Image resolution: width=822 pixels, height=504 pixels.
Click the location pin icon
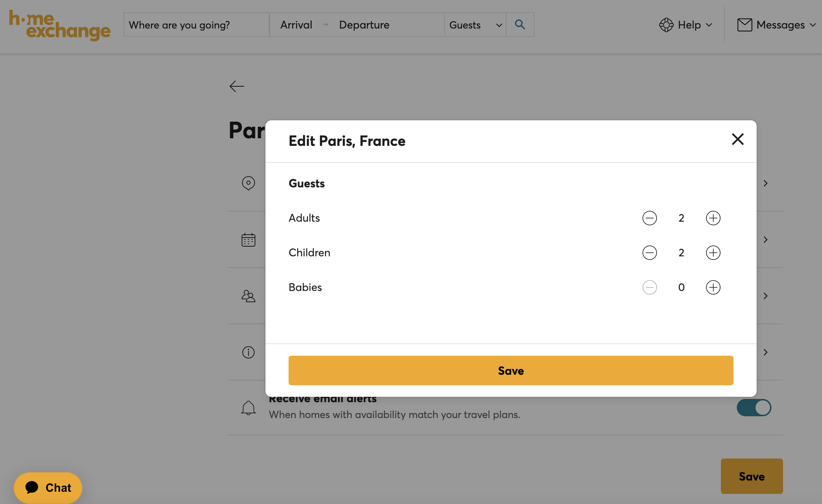point(248,183)
